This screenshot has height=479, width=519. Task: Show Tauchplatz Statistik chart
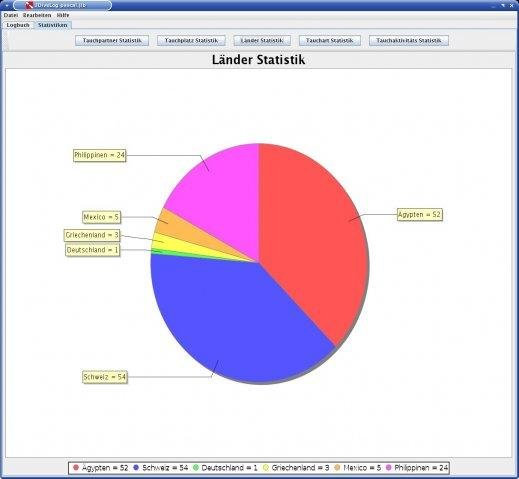(191, 41)
